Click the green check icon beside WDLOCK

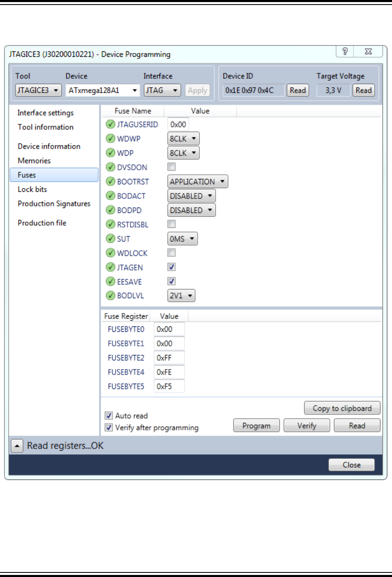[x=111, y=253]
